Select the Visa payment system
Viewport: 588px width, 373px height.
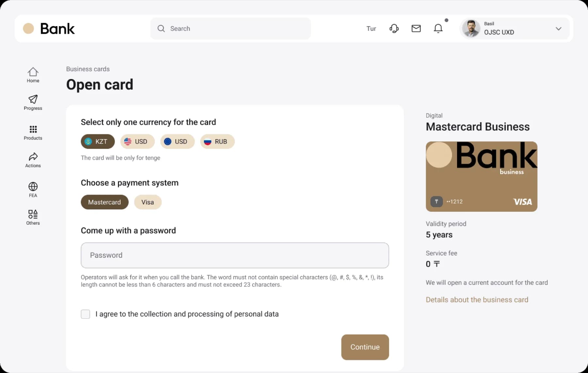click(148, 202)
